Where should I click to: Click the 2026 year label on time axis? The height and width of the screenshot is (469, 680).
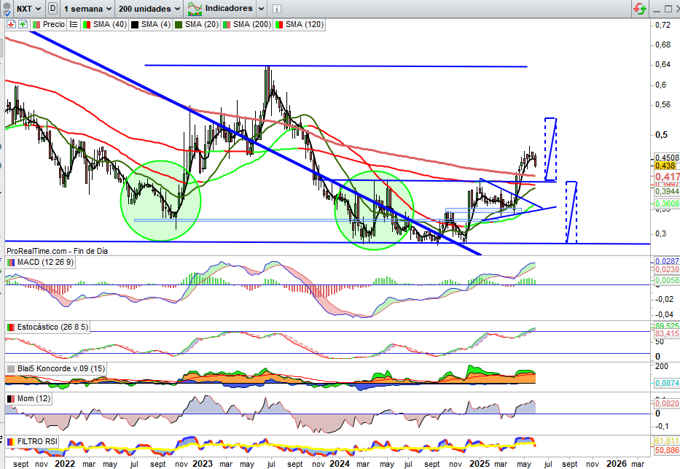point(616,463)
